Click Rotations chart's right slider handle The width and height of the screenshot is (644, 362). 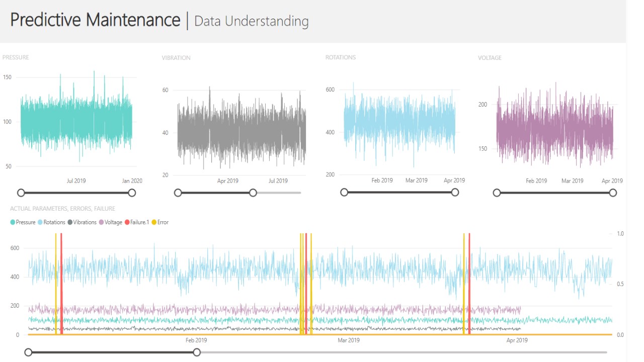455,192
